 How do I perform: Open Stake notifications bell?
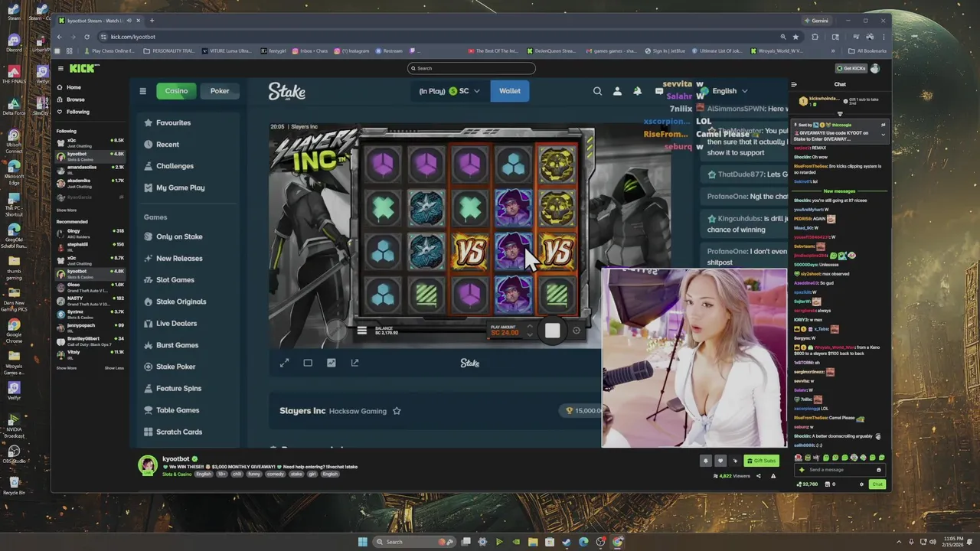click(x=637, y=91)
